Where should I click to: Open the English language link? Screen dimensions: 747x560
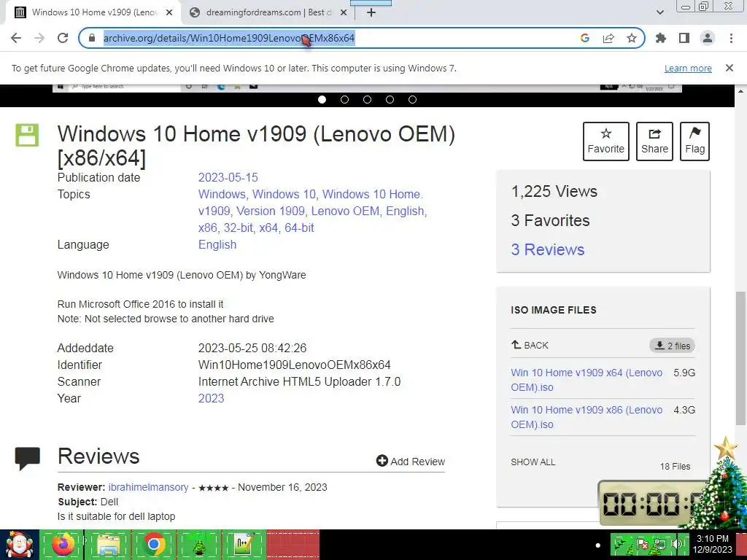point(217,245)
